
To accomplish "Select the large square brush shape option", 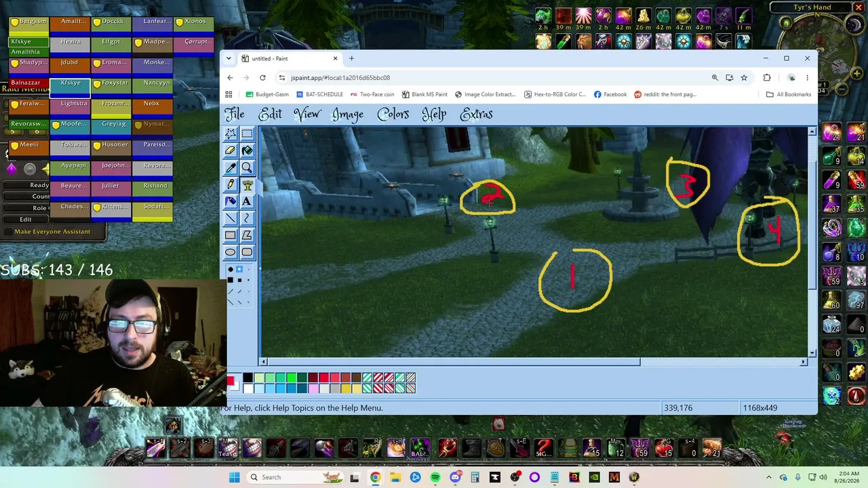I will point(231,280).
